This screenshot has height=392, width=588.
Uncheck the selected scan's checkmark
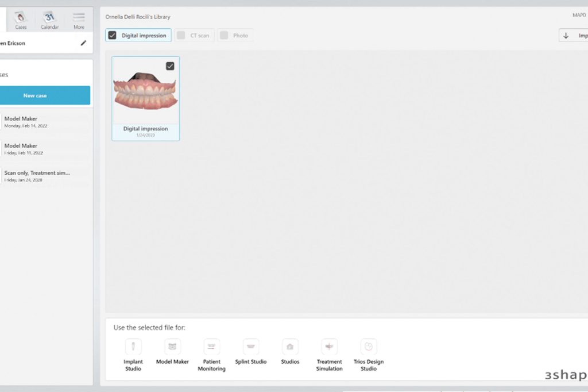pos(169,66)
